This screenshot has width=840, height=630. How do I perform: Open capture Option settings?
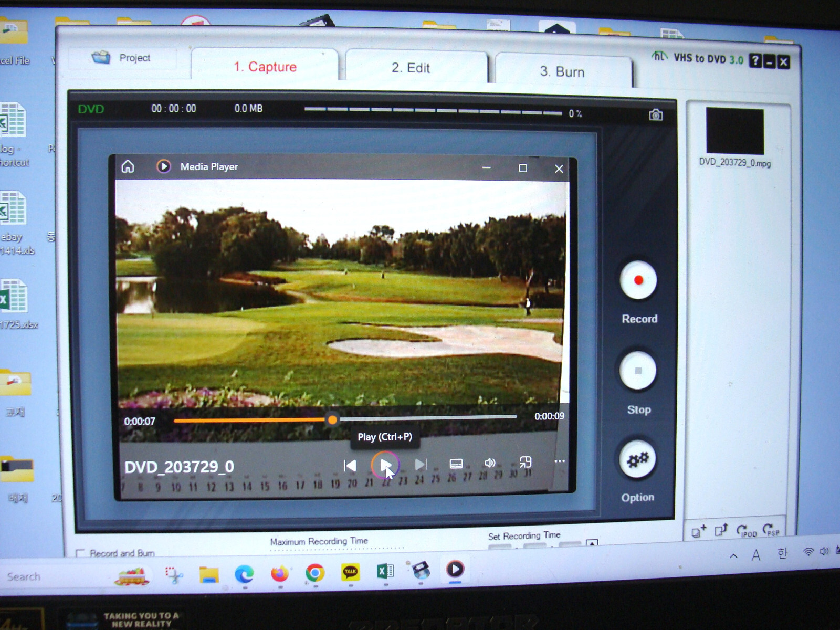click(x=637, y=460)
